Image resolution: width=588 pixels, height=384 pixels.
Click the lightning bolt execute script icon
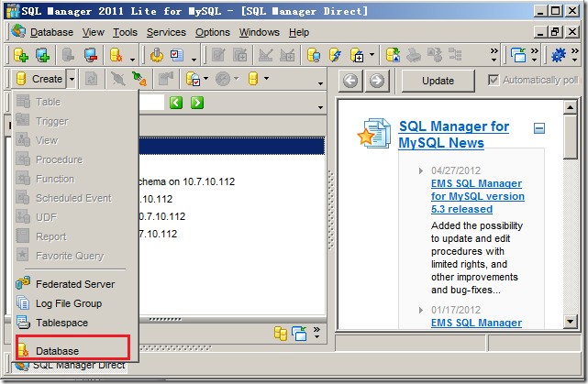(x=335, y=55)
